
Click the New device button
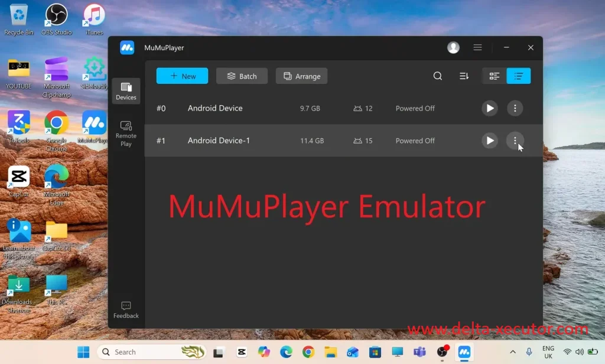182,76
